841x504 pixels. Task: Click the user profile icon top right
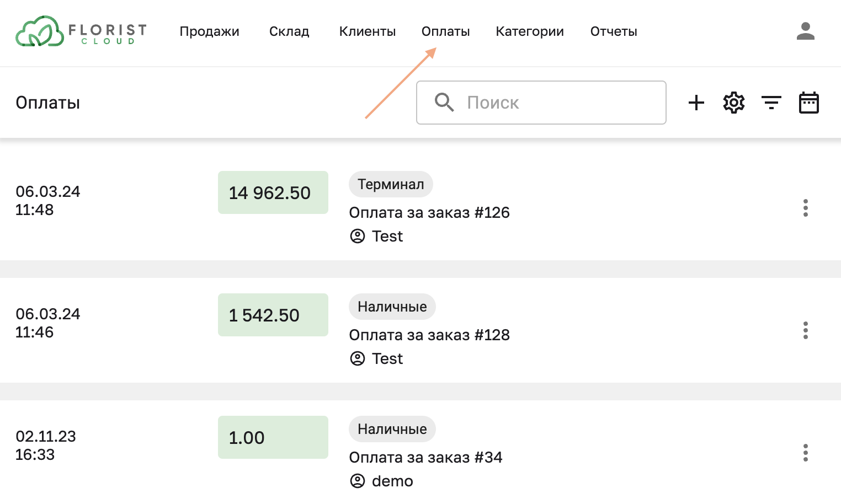pyautogui.click(x=806, y=31)
